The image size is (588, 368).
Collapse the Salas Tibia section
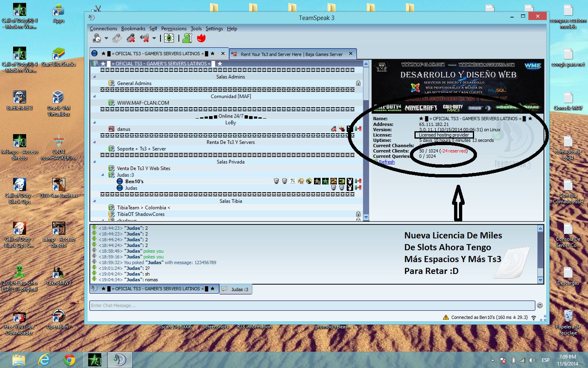click(x=95, y=201)
